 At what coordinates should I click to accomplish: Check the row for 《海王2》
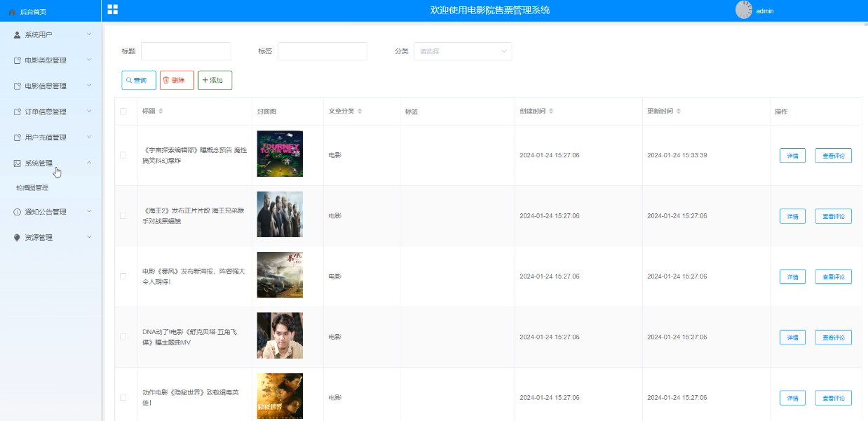pos(123,215)
